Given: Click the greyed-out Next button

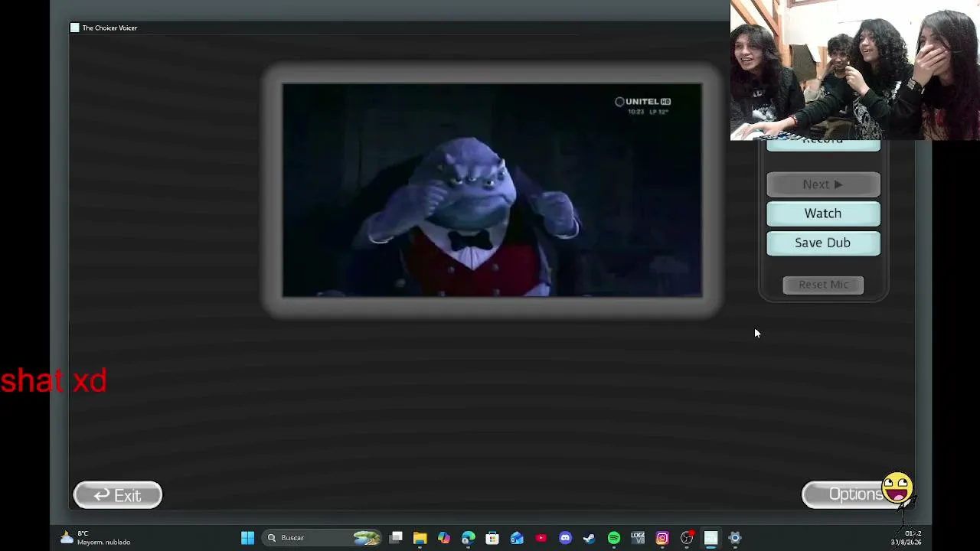Looking at the screenshot, I should (823, 184).
